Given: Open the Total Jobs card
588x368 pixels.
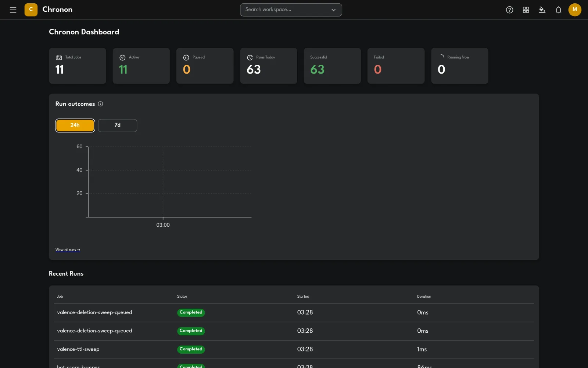Looking at the screenshot, I should tap(78, 66).
